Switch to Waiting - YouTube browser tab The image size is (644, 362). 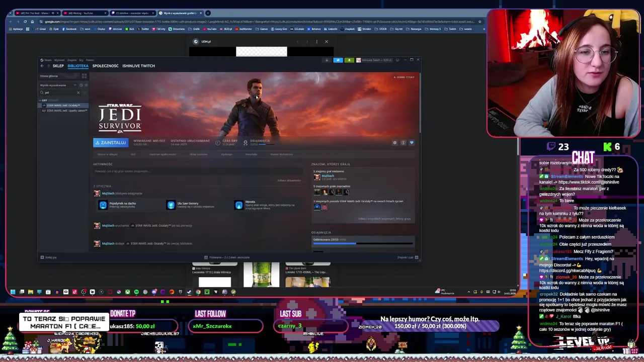86,13
